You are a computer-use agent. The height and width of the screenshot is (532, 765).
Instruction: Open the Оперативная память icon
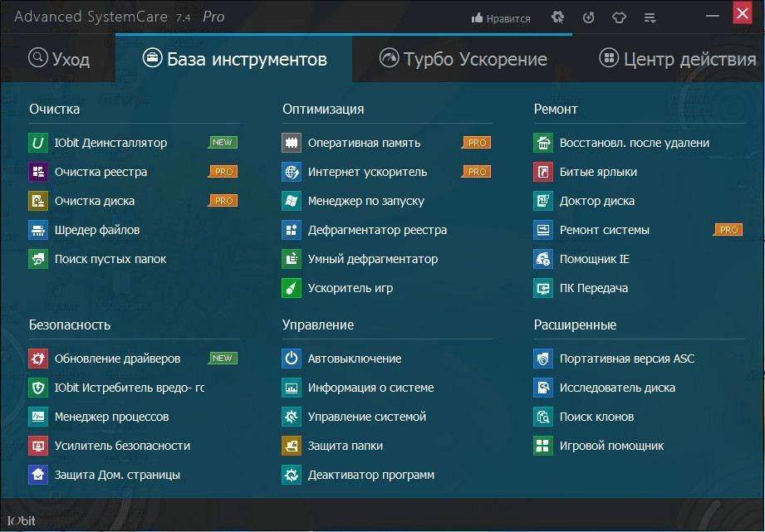(292, 143)
